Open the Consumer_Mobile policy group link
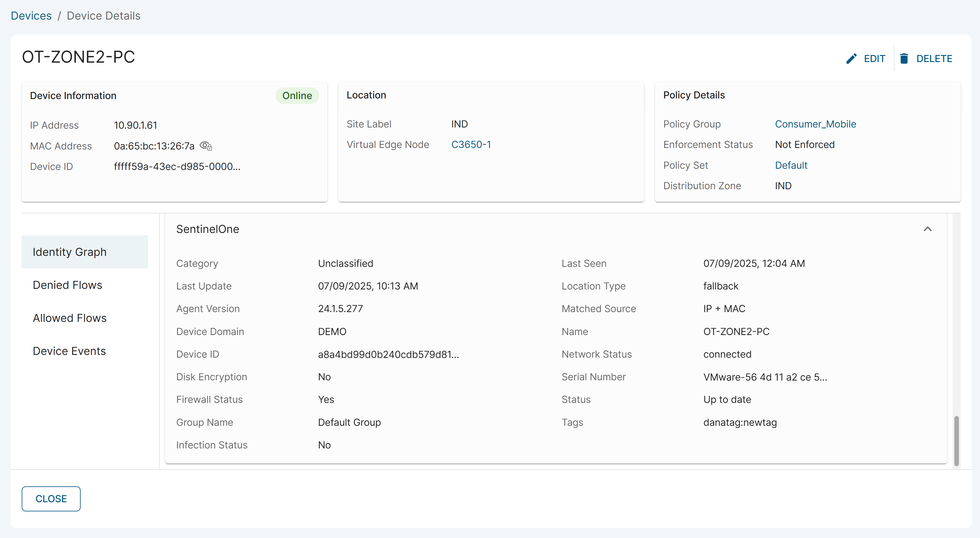The image size is (980, 538). [815, 124]
